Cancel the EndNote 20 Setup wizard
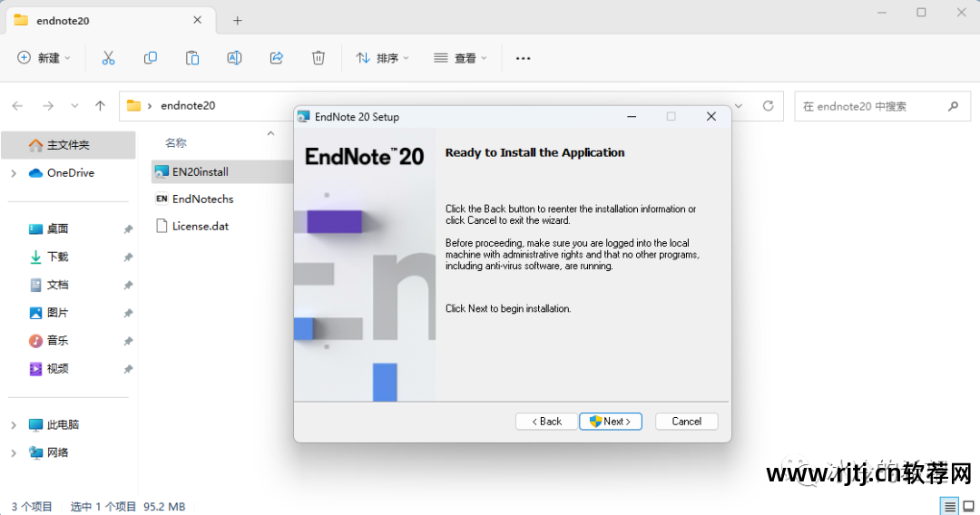Image resolution: width=980 pixels, height=515 pixels. (x=686, y=422)
